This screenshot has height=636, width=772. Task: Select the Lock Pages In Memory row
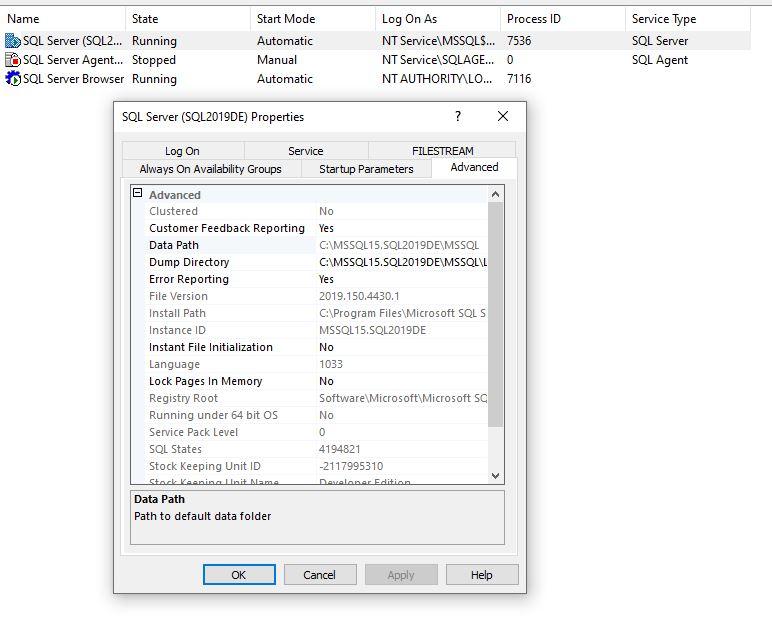(317, 381)
